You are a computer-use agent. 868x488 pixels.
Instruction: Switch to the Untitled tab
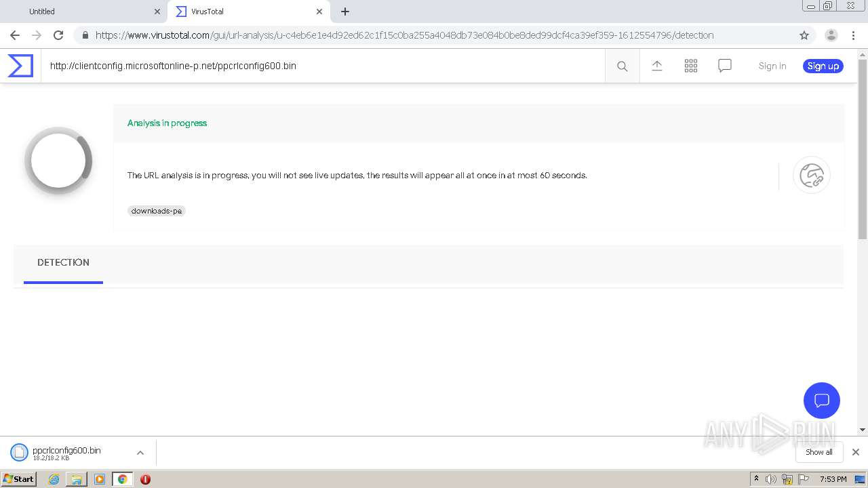83,12
